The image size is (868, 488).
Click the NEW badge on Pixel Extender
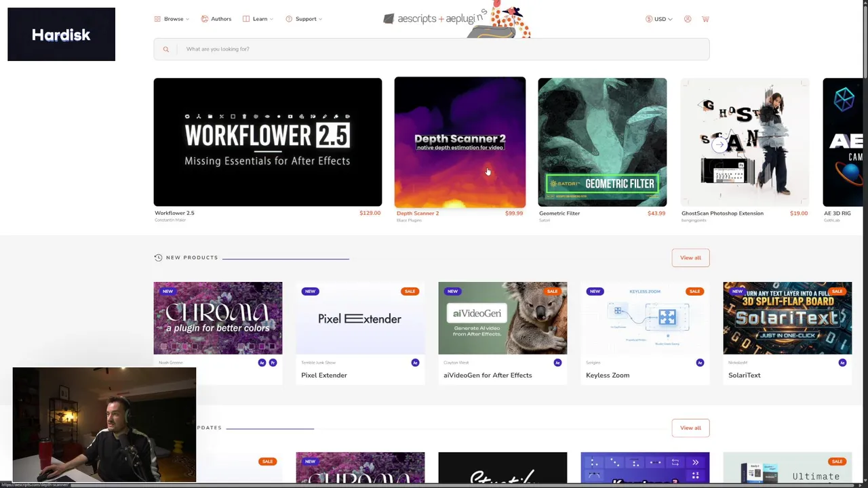pos(310,291)
